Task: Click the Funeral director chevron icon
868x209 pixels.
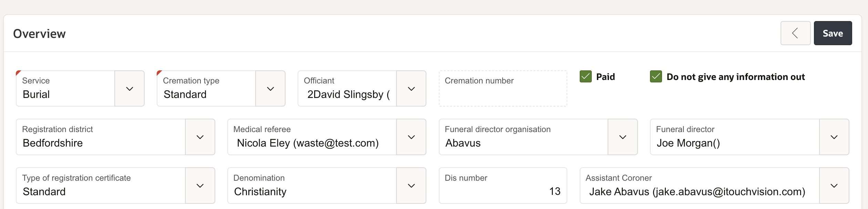Action: 834,137
